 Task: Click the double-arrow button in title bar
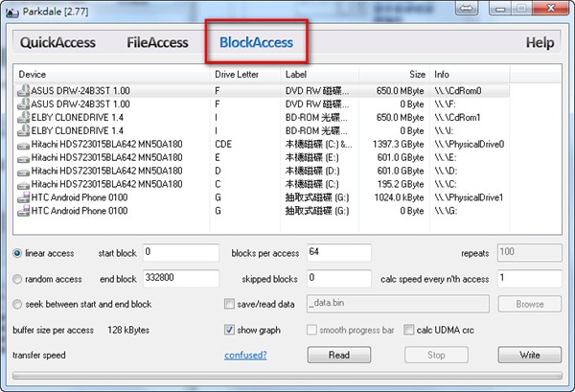pyautogui.click(x=467, y=9)
